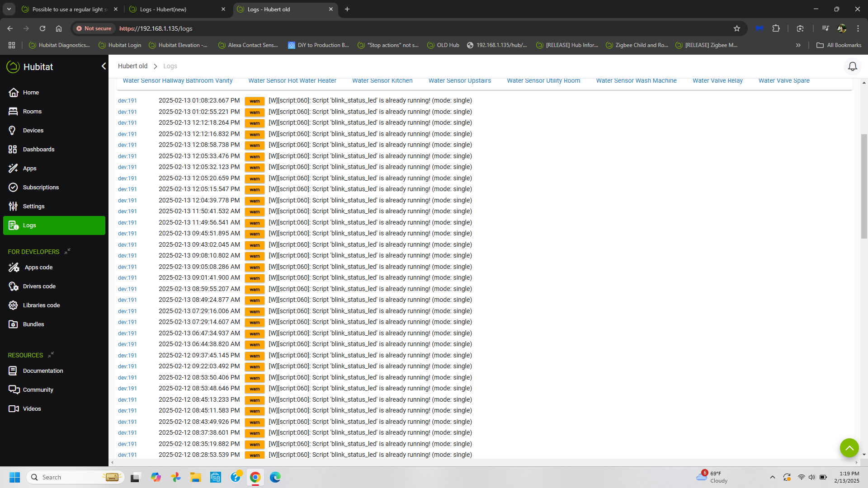
Task: Open OLD Hub bookmark
Action: [x=443, y=45]
